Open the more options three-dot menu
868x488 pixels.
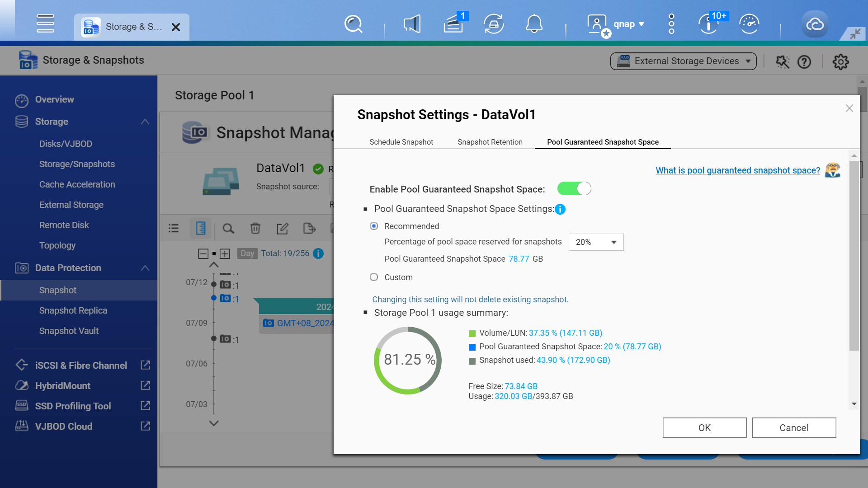click(x=671, y=24)
